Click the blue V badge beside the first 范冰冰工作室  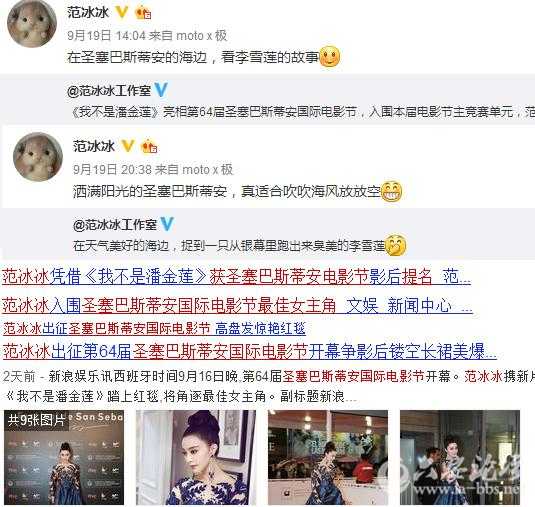[x=161, y=90]
